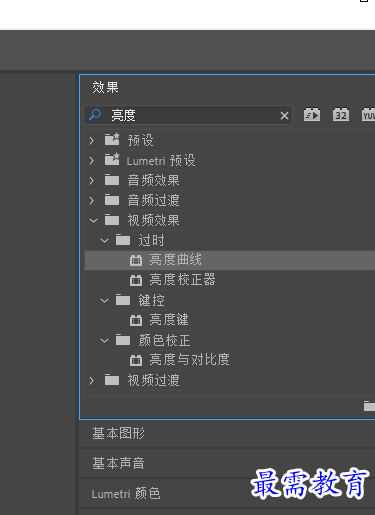
Task: Open the 基本图形 panel
Action: click(x=118, y=434)
